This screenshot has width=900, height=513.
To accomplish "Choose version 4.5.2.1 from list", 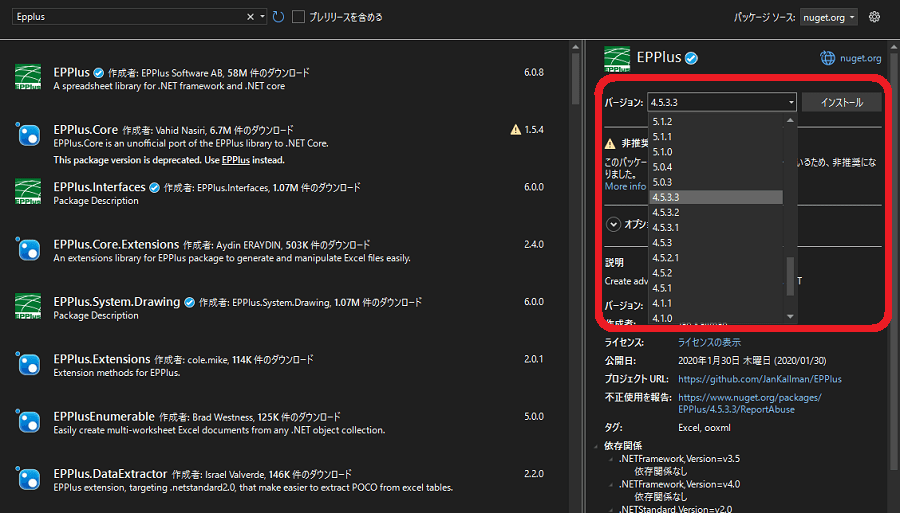I will point(716,258).
